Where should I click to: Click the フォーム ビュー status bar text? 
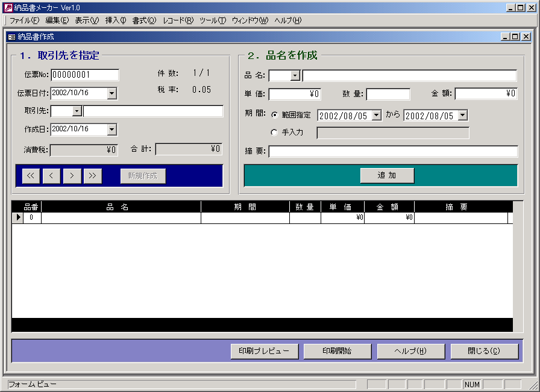[x=32, y=384]
